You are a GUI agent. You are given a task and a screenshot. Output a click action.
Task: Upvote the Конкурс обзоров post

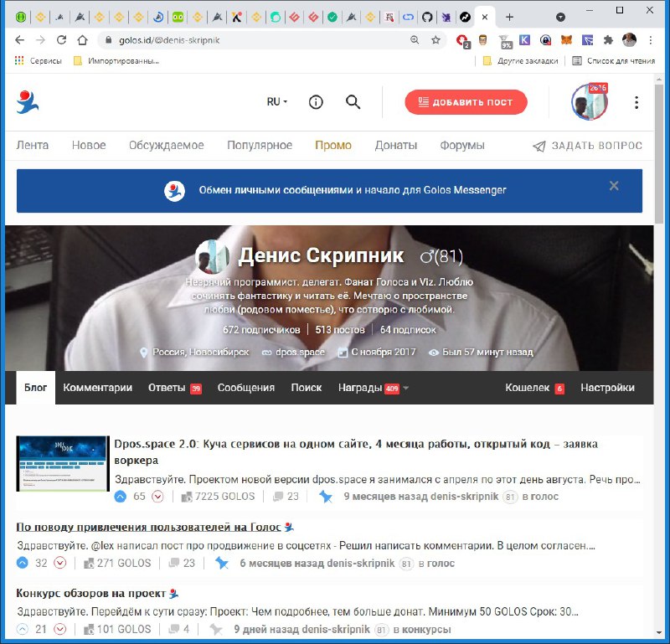[23, 630]
